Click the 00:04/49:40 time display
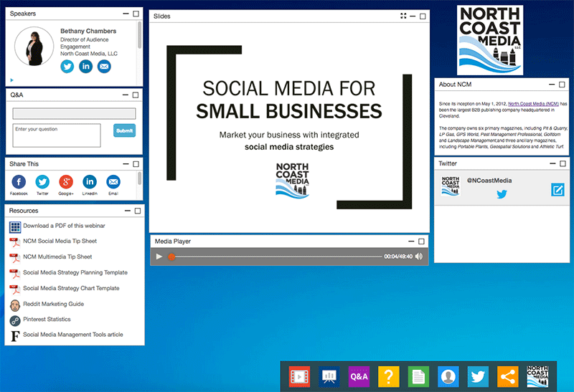Image resolution: width=574 pixels, height=392 pixels. click(398, 257)
